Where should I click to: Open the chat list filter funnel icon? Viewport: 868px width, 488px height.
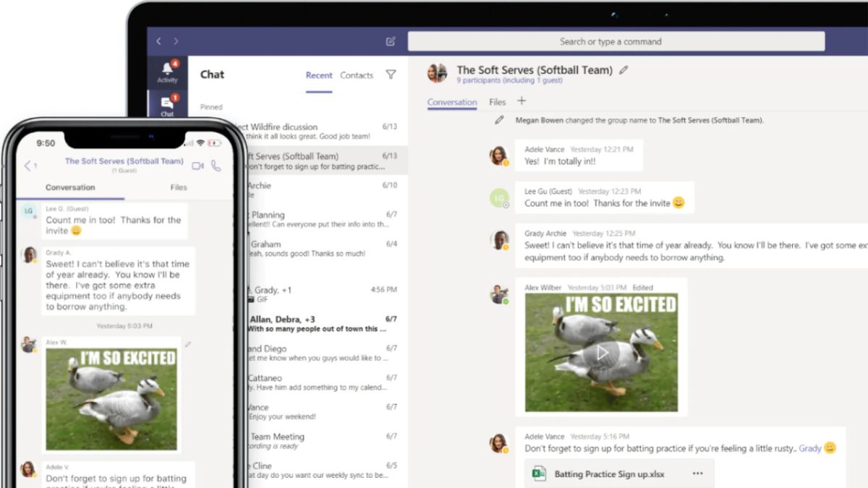coord(391,74)
